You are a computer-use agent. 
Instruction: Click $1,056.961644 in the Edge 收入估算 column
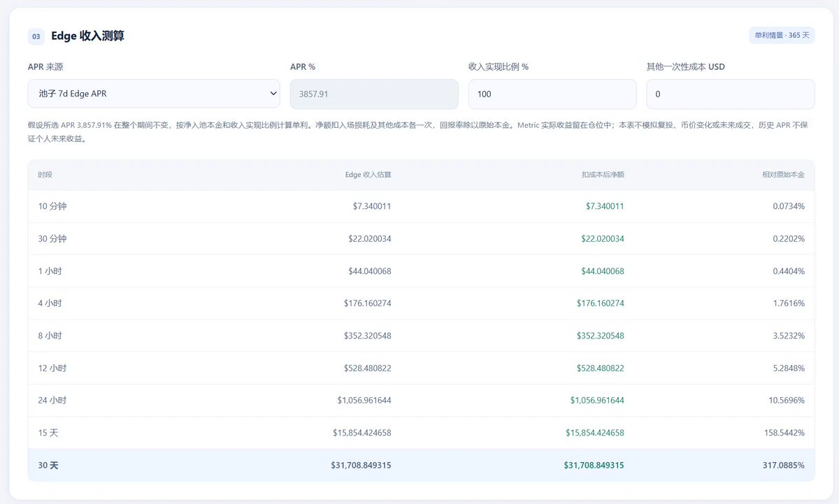click(x=364, y=400)
